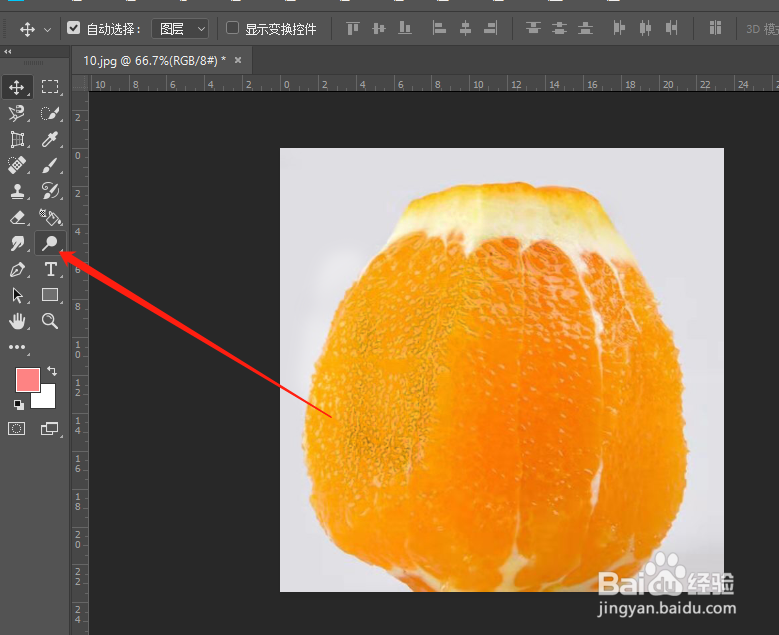Select the Type tool
The height and width of the screenshot is (635, 779).
[50, 269]
